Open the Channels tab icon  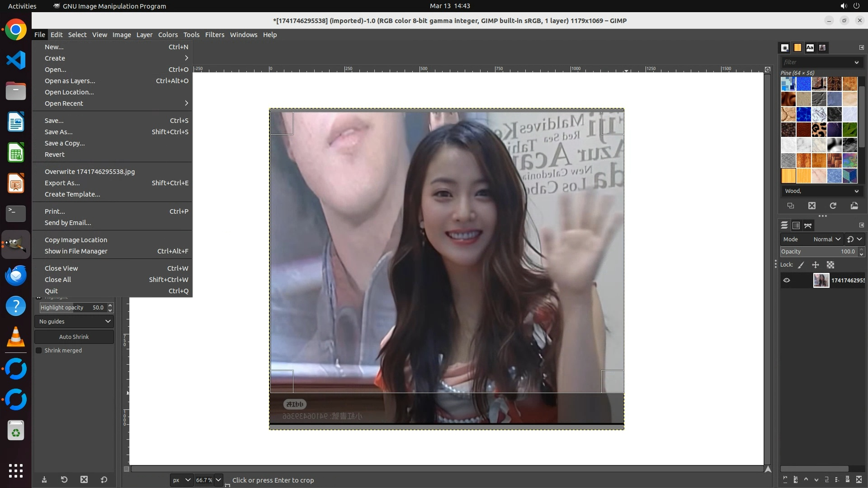(x=796, y=225)
